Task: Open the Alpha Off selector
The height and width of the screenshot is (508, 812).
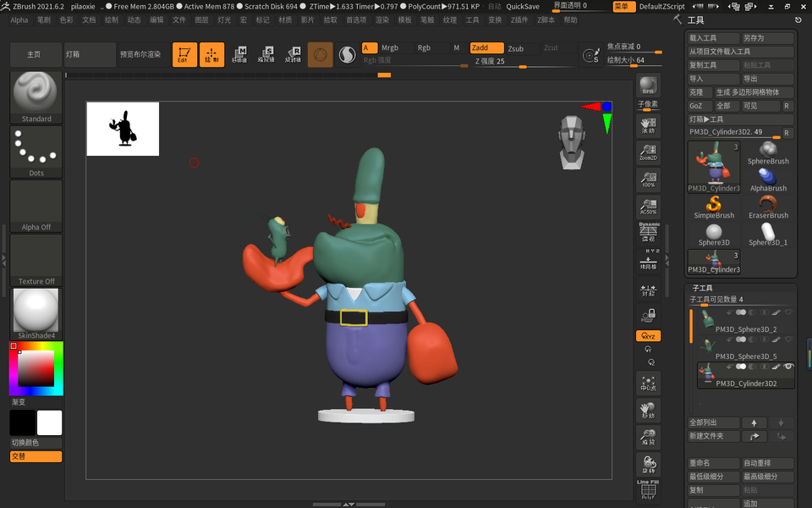Action: point(36,206)
